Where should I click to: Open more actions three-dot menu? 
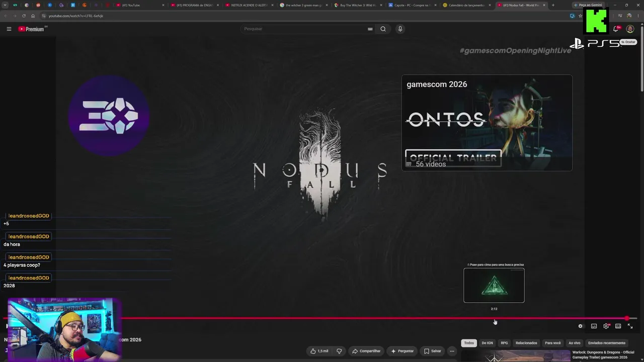452,351
